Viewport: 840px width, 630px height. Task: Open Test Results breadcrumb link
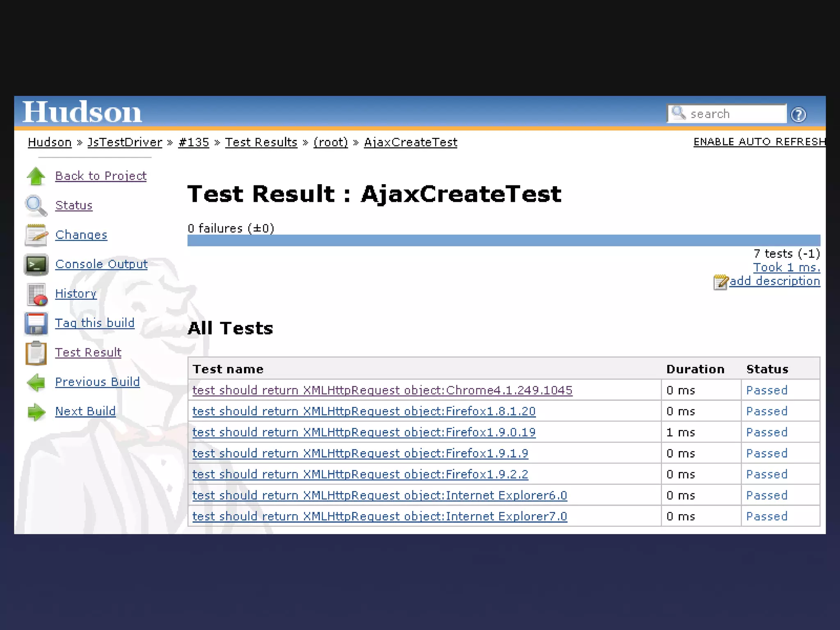pos(261,142)
